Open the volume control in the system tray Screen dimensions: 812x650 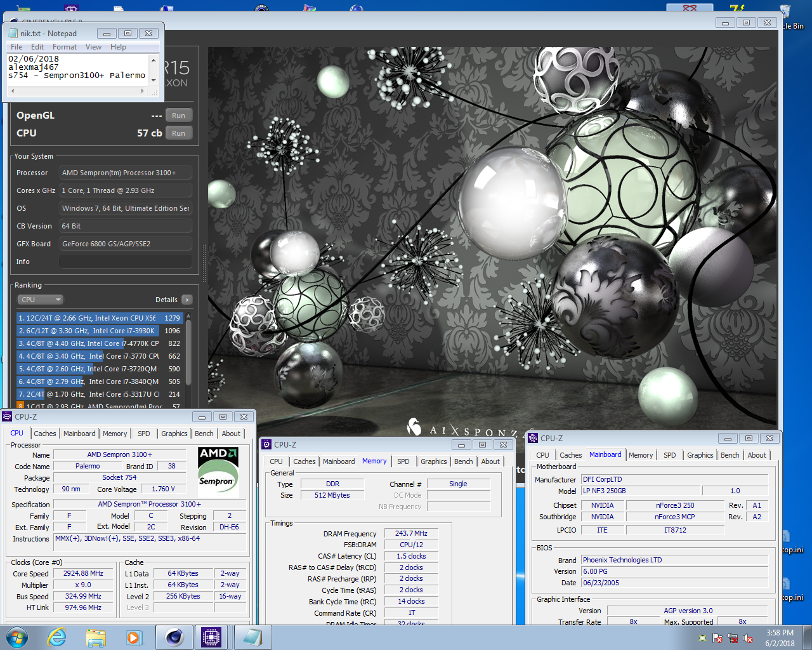(748, 638)
